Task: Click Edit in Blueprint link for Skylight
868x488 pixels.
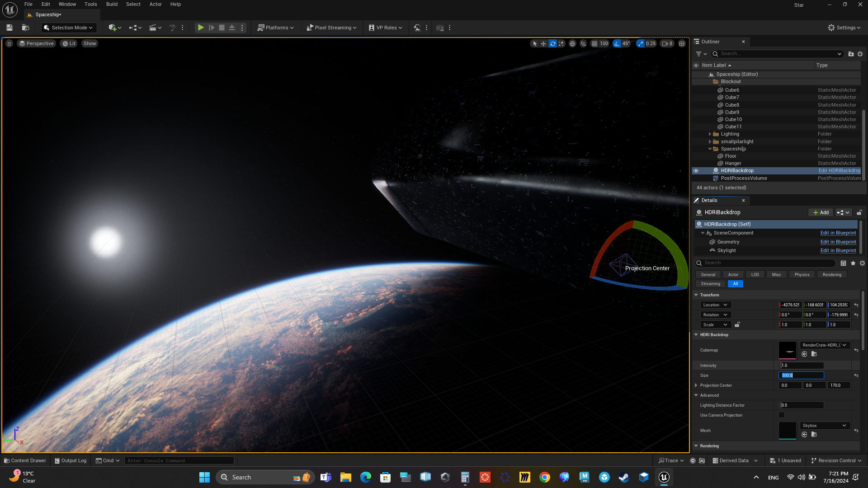Action: pyautogui.click(x=838, y=250)
